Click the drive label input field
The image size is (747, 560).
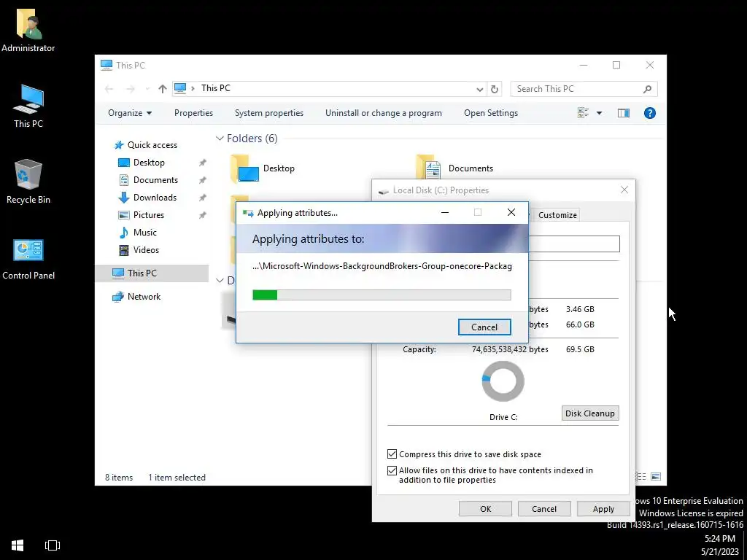574,244
